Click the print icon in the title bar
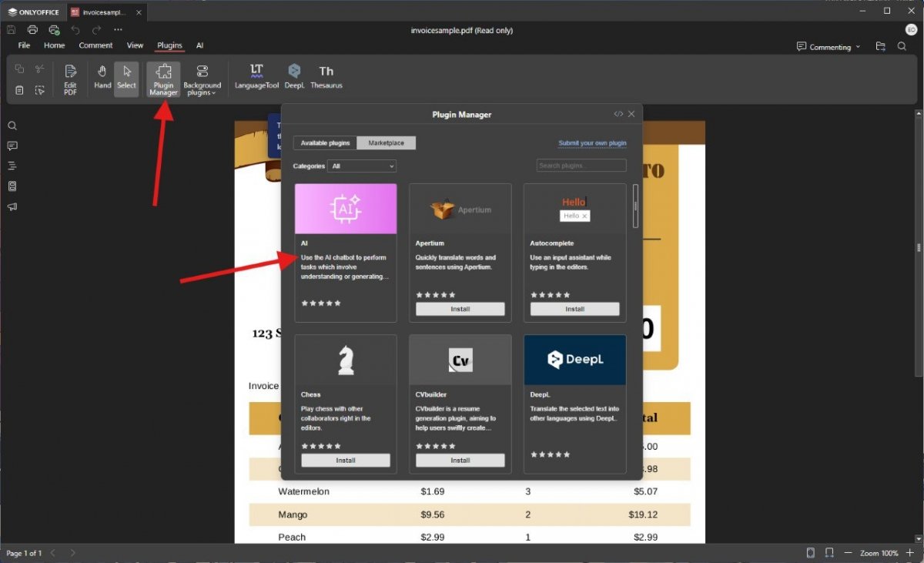The image size is (924, 563). point(32,30)
